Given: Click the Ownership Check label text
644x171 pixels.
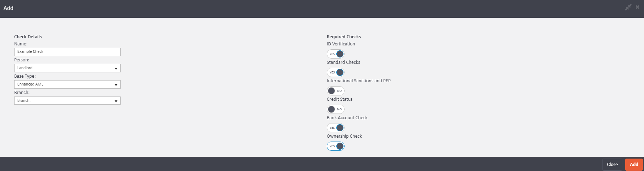Looking at the screenshot, I should pyautogui.click(x=344, y=136).
